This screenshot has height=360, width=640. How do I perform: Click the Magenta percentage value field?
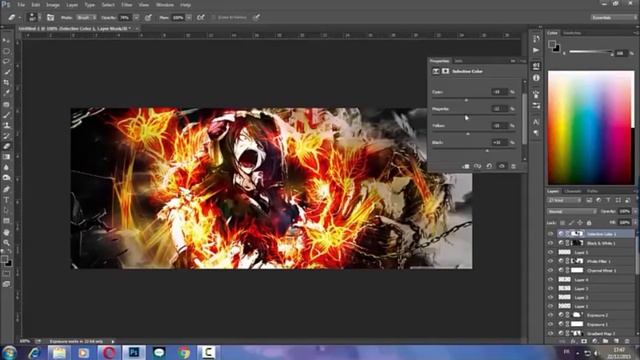point(499,109)
